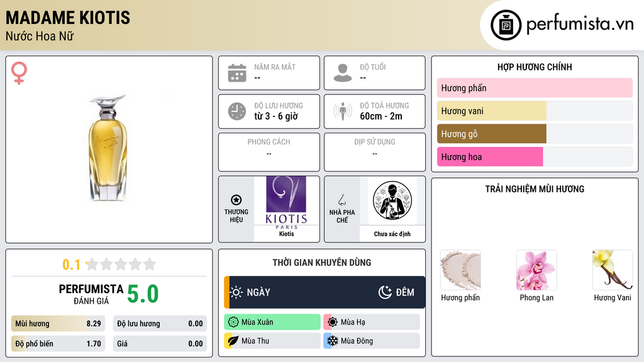Click the perfumista.vn site name
The width and height of the screenshot is (644, 362).
click(x=580, y=24)
